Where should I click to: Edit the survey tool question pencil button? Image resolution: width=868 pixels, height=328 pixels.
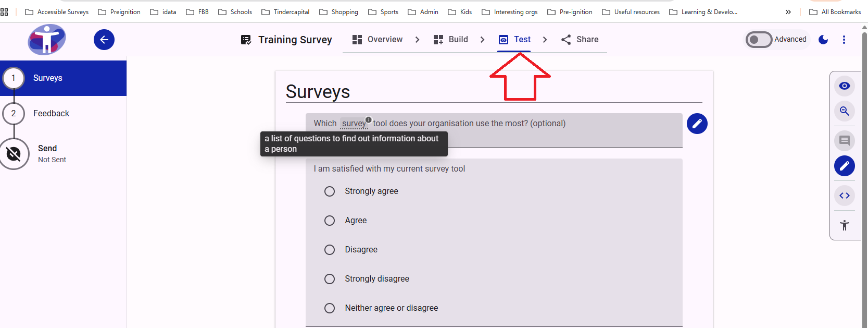coord(697,124)
